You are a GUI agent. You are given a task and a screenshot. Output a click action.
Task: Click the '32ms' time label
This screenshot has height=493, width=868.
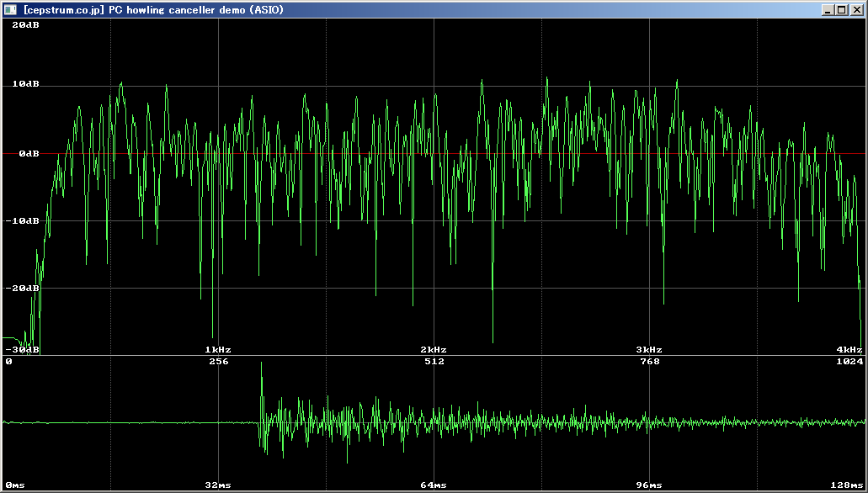click(x=218, y=485)
